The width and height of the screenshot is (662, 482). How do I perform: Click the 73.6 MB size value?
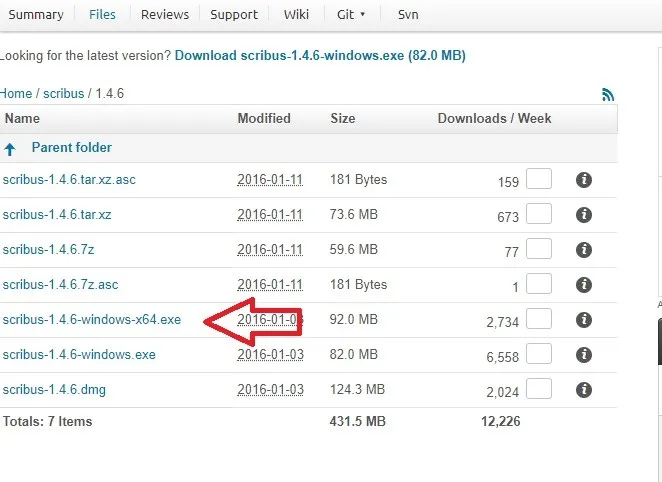(353, 215)
